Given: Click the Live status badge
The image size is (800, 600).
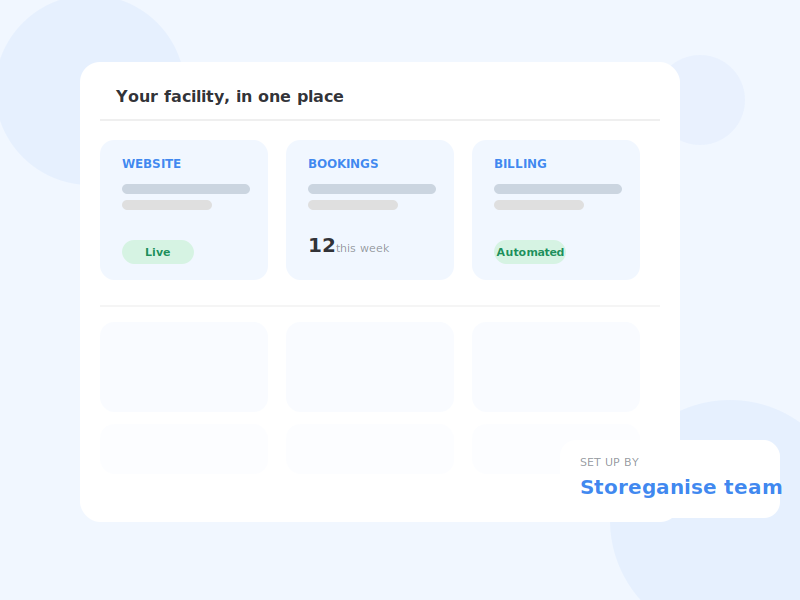Looking at the screenshot, I should click(x=158, y=252).
